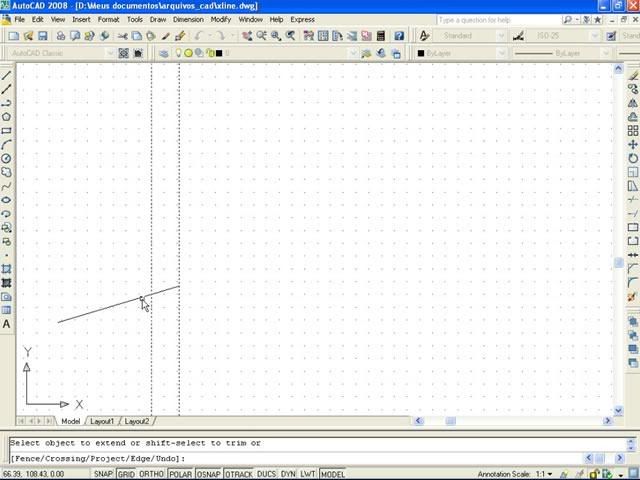The image size is (640, 480).
Task: Select the Explode tool
Action: 633,297
